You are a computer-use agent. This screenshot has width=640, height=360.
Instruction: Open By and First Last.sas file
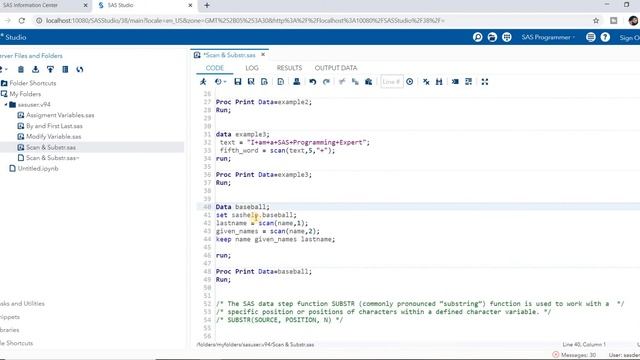[54, 126]
